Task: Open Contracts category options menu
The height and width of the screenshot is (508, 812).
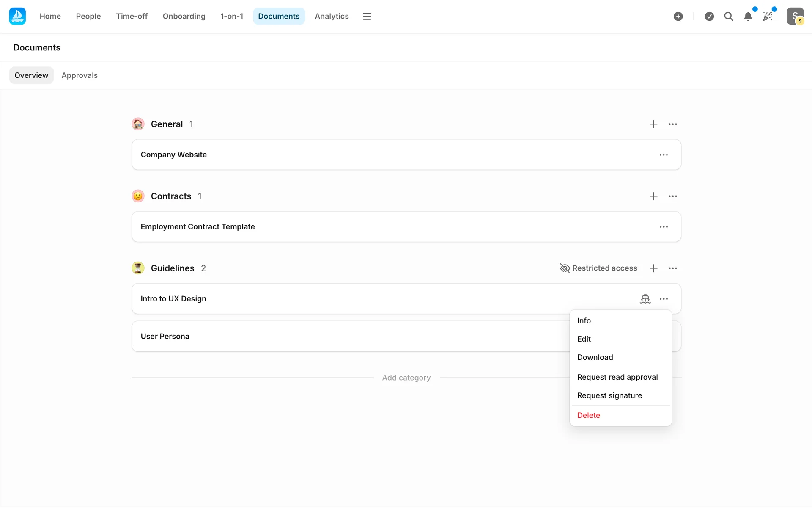Action: coord(672,196)
